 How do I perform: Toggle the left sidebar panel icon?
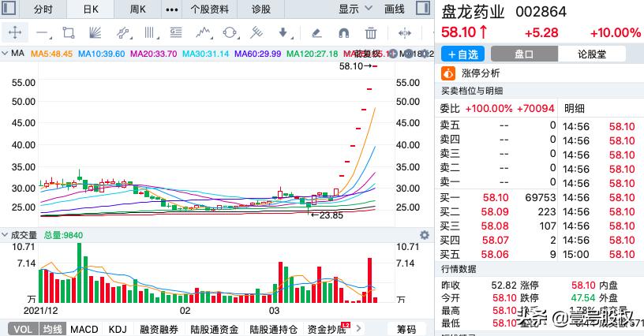click(9, 8)
